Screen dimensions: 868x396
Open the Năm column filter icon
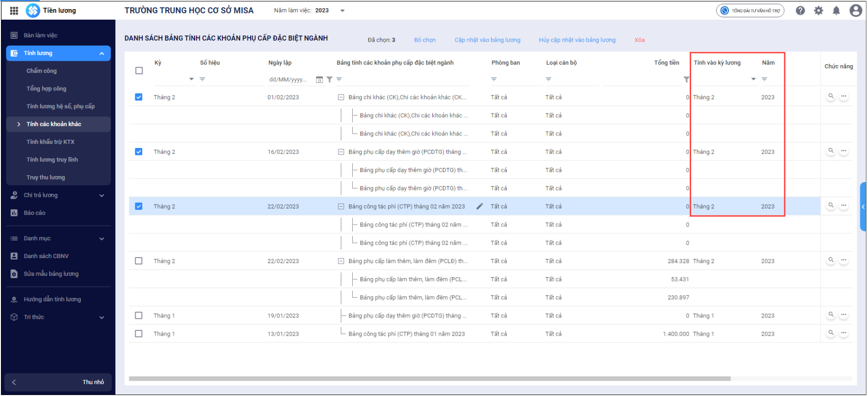point(764,79)
